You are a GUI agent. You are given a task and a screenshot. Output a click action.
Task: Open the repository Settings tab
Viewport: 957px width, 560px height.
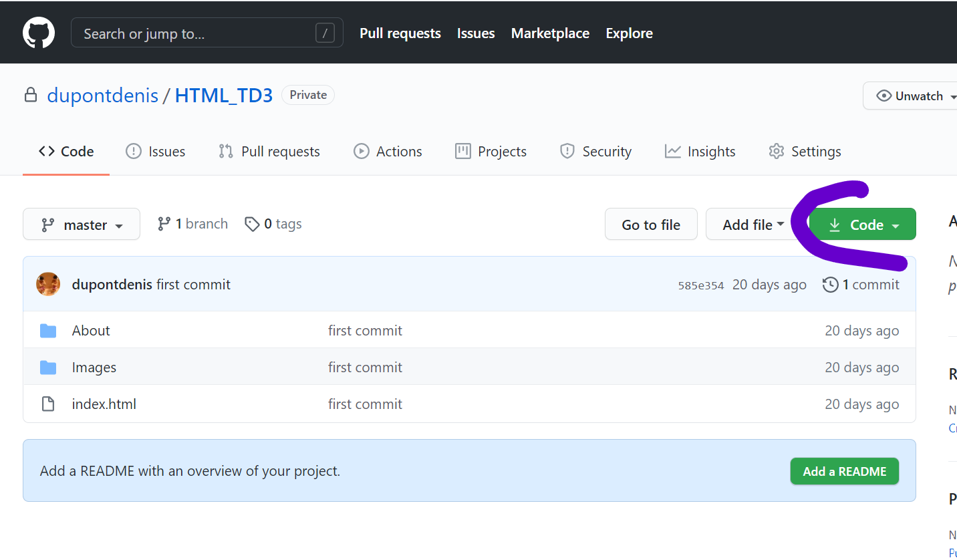coord(805,152)
